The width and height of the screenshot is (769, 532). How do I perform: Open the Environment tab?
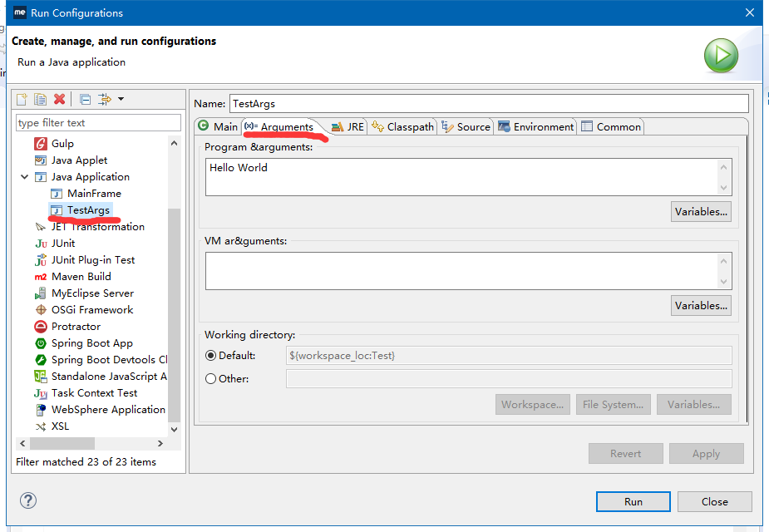coord(536,127)
